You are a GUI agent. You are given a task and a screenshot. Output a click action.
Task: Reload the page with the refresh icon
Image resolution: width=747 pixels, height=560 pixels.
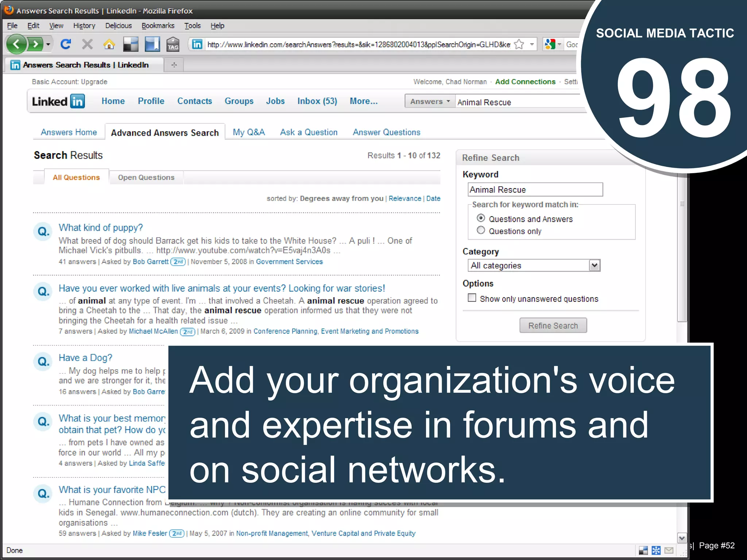[66, 44]
